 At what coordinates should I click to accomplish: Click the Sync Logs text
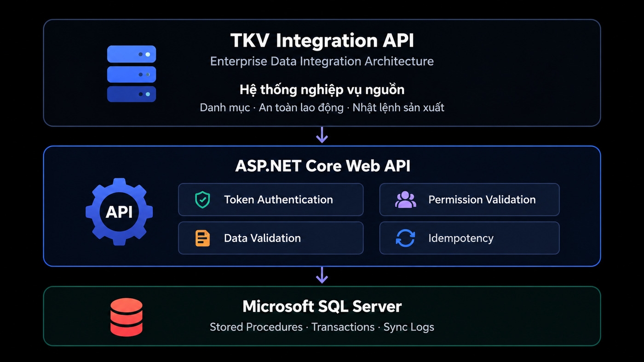[409, 327]
